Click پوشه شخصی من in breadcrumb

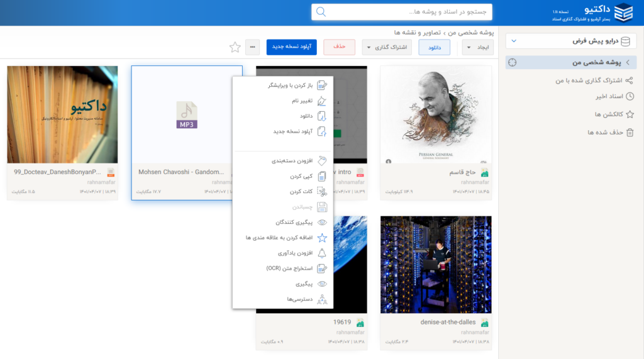click(x=469, y=33)
